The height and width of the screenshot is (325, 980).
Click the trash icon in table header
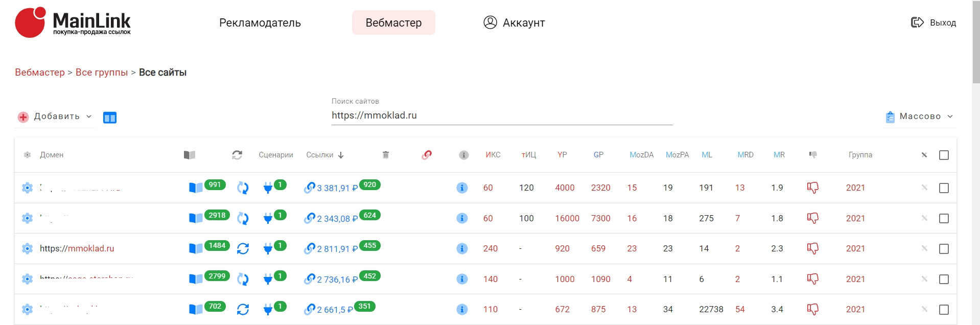point(386,155)
